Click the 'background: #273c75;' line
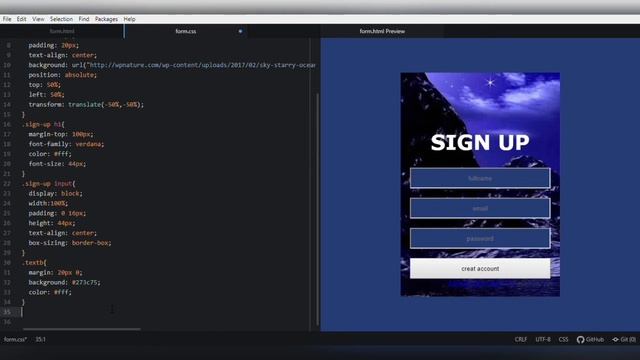This screenshot has height=360, width=640. (x=64, y=282)
